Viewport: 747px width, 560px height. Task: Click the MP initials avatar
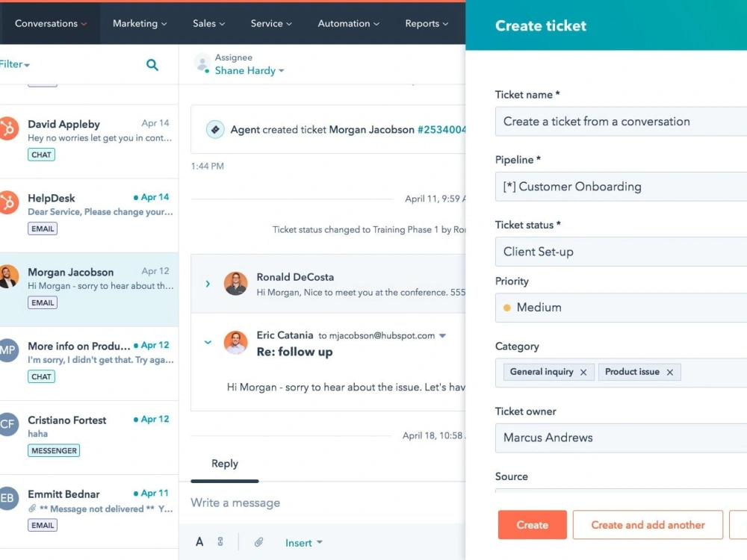pos(8,350)
